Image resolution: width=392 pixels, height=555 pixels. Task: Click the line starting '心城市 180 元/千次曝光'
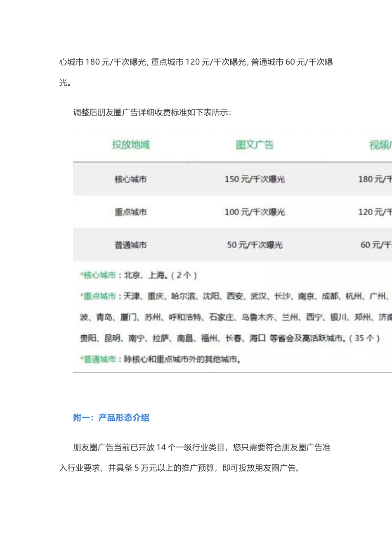pyautogui.click(x=196, y=62)
